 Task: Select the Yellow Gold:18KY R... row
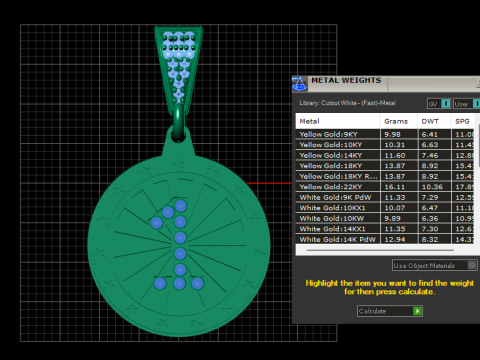click(x=385, y=176)
